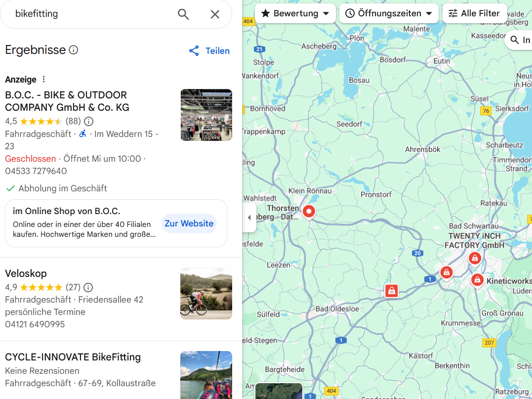The height and width of the screenshot is (399, 532).
Task: Click the Kastorf map label
Action: tap(421, 355)
